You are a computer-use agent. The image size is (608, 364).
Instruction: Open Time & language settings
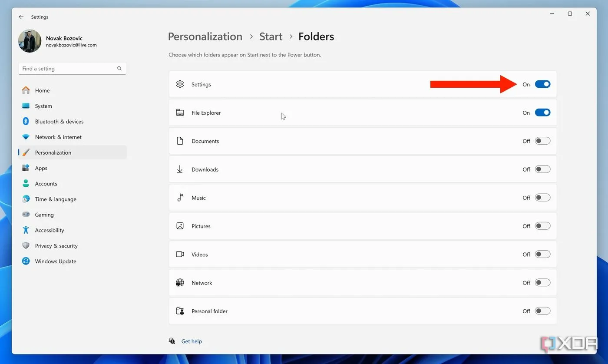click(73, 199)
